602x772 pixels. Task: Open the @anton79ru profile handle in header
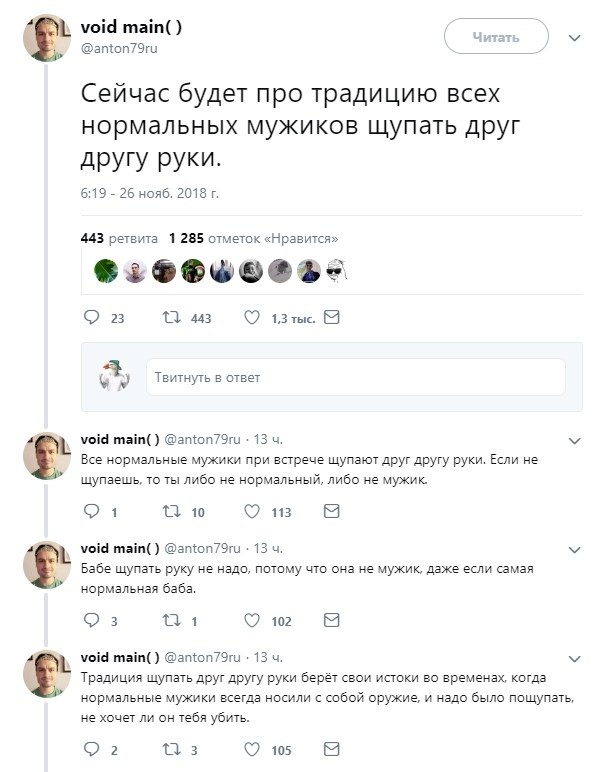click(x=113, y=47)
